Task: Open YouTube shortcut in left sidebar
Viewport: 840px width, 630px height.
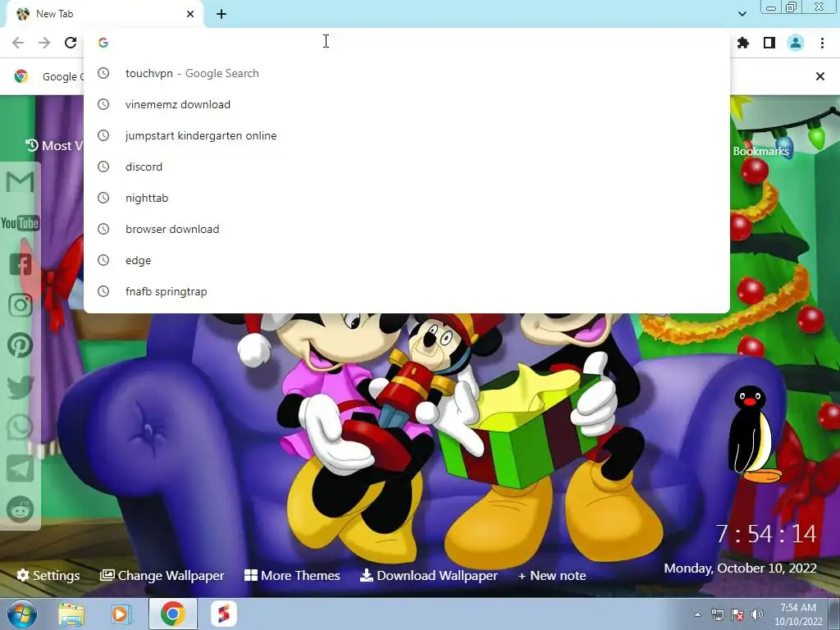Action: pos(20,223)
